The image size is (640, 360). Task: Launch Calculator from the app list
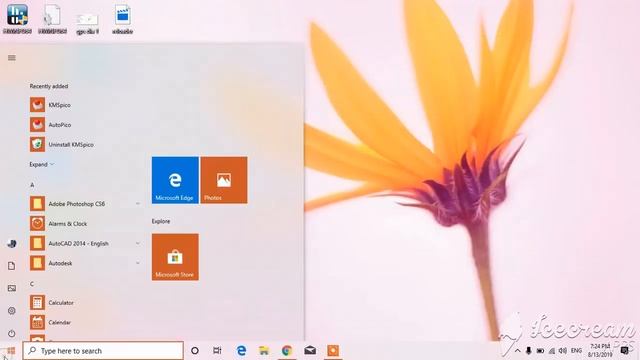52,302
